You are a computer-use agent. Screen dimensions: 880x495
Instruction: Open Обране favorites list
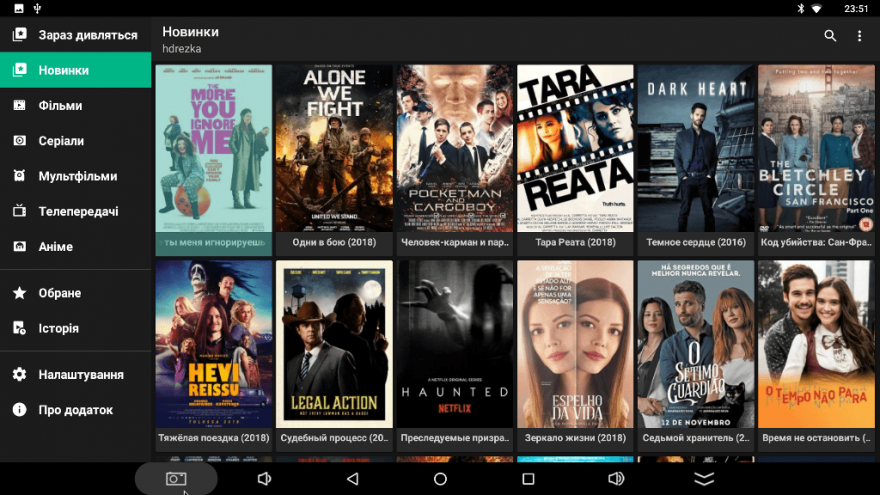[x=76, y=293]
